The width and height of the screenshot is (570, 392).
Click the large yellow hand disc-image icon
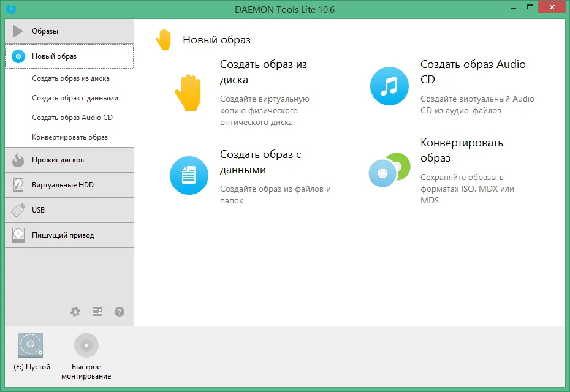tap(188, 92)
